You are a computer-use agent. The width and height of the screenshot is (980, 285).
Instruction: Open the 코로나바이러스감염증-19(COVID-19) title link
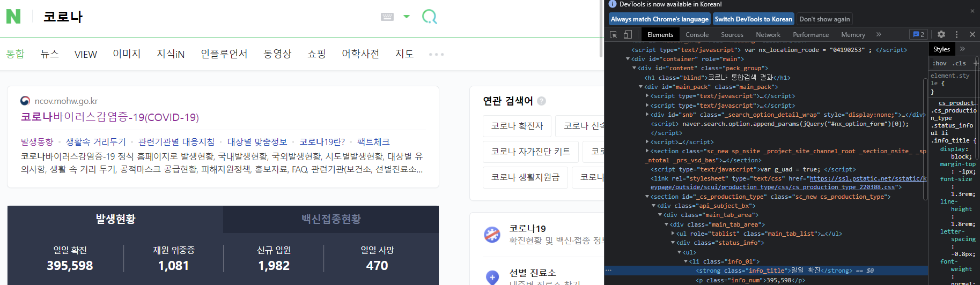click(x=110, y=117)
